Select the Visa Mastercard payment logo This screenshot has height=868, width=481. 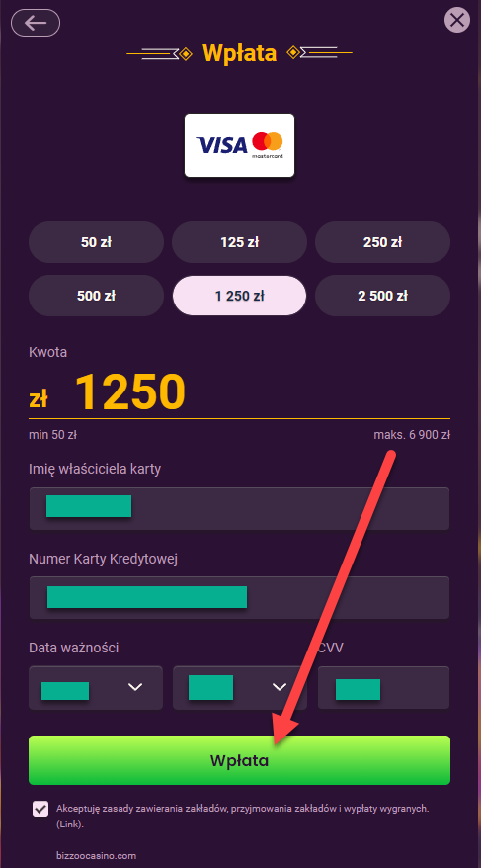[239, 145]
